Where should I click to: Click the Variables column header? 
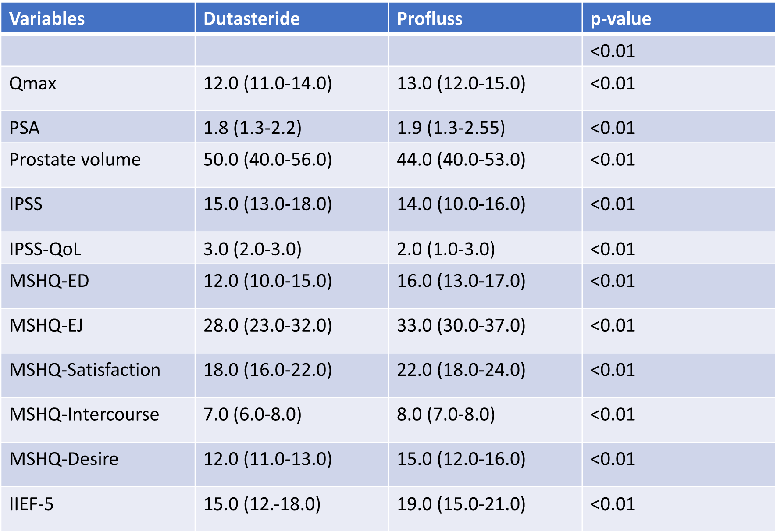coord(47,19)
